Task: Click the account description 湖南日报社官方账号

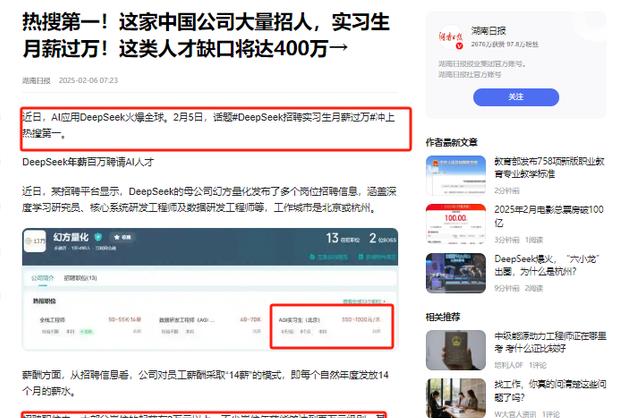Action: point(470,75)
